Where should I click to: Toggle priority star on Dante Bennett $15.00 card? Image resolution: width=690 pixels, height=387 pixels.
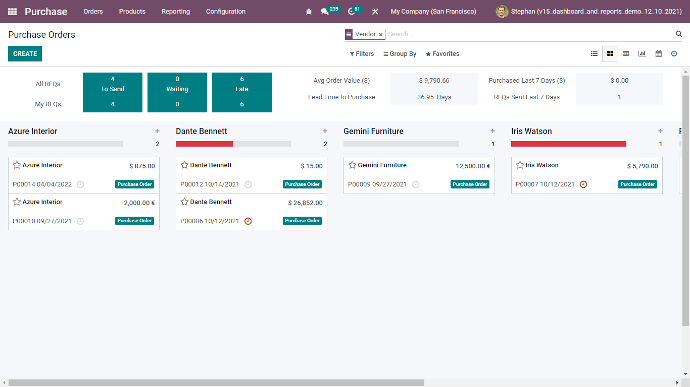pos(184,165)
